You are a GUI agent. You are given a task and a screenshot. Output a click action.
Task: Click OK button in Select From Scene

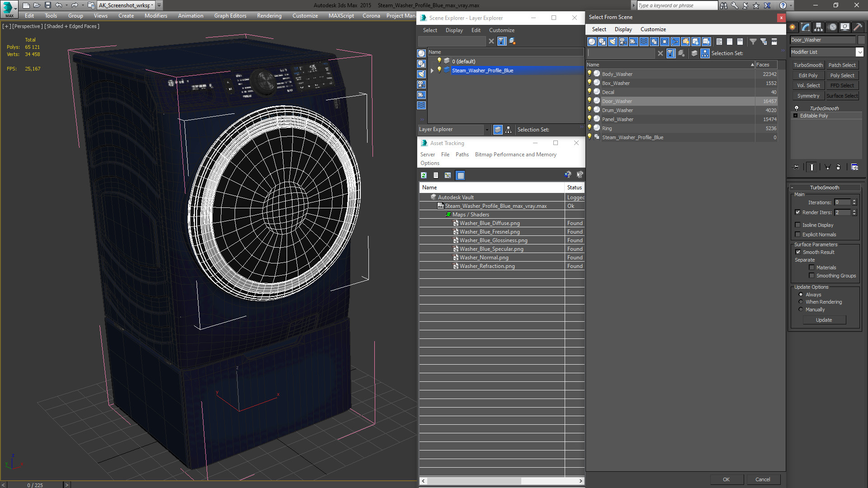point(726,479)
